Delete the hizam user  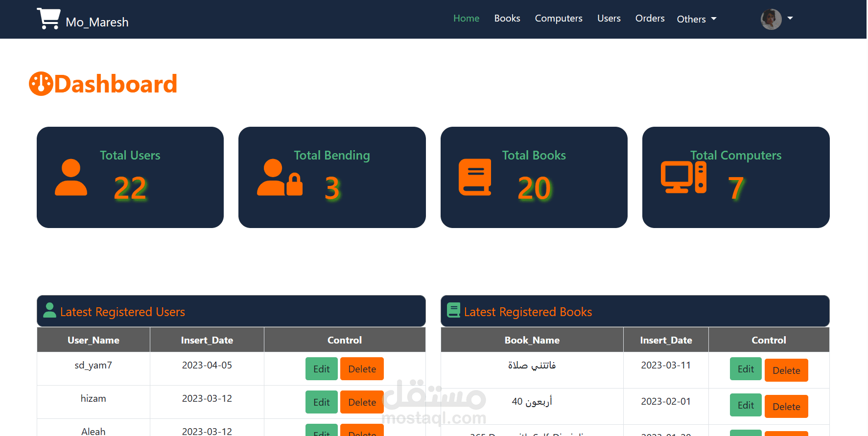click(362, 402)
